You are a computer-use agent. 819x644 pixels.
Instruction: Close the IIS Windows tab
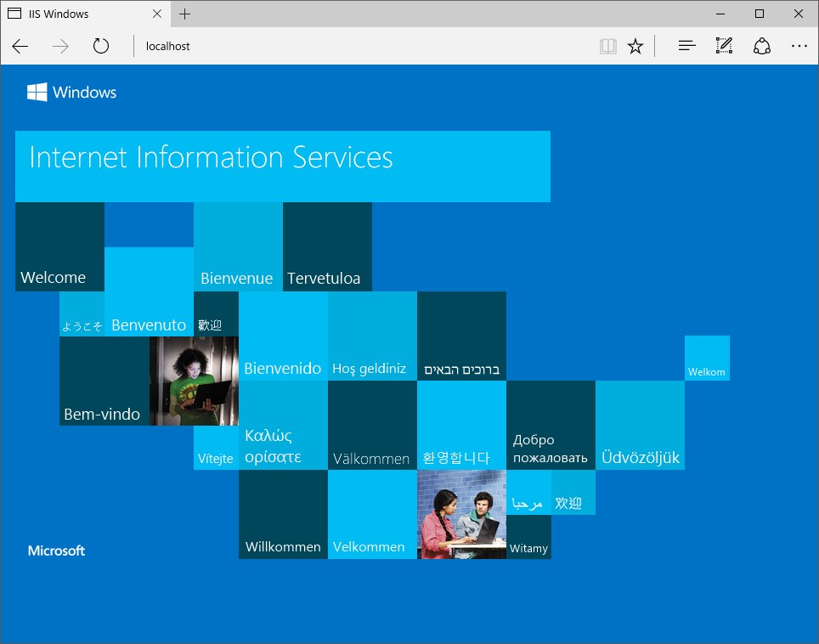click(158, 14)
